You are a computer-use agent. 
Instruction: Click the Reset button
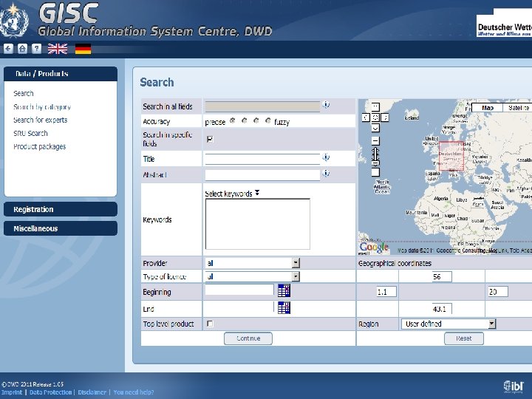[464, 338]
